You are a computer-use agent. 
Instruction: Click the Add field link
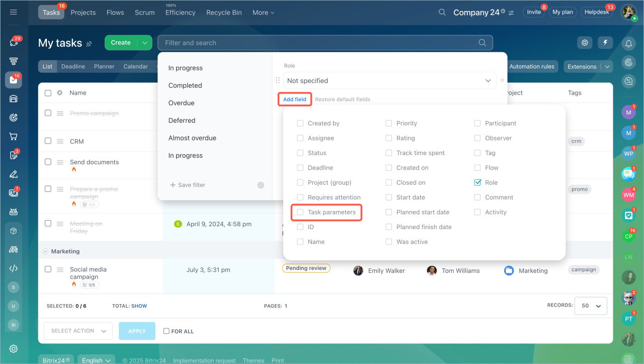(x=295, y=99)
